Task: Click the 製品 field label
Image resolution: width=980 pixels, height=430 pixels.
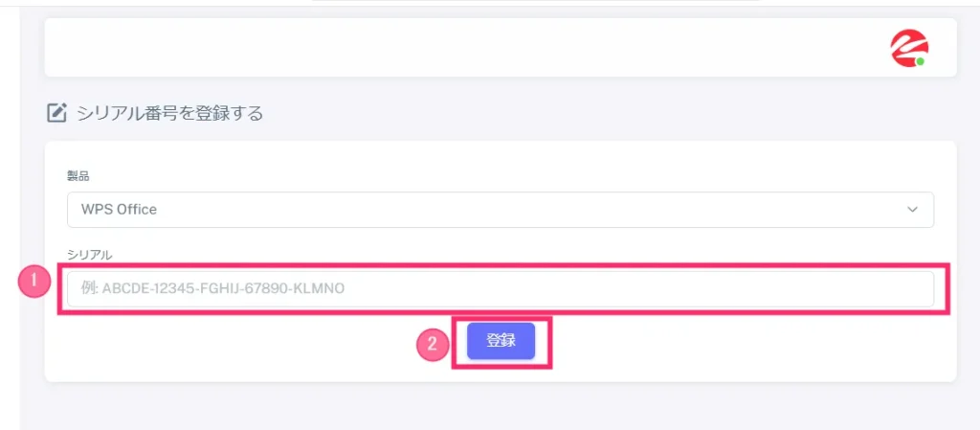Action: pyautogui.click(x=78, y=176)
